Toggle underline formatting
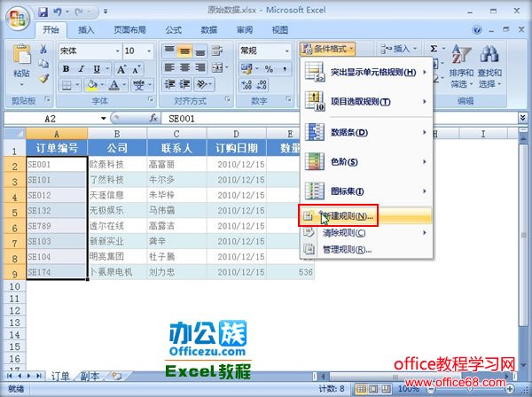The image size is (532, 397). point(97,69)
